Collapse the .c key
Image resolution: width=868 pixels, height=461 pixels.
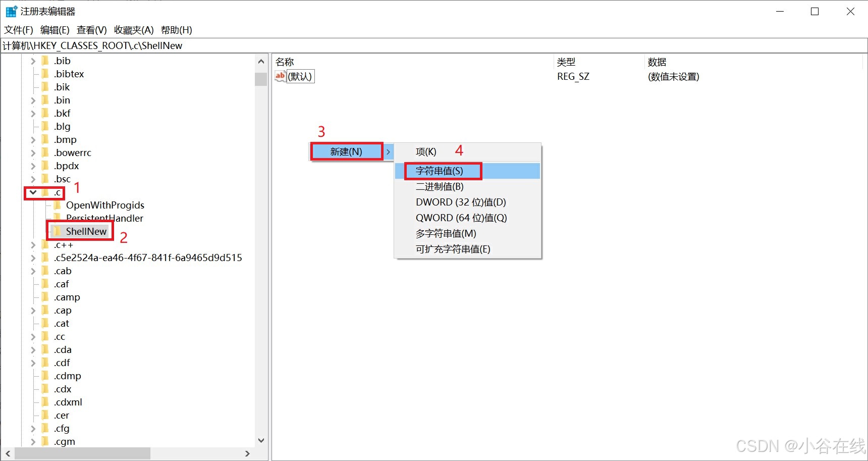[x=33, y=192]
